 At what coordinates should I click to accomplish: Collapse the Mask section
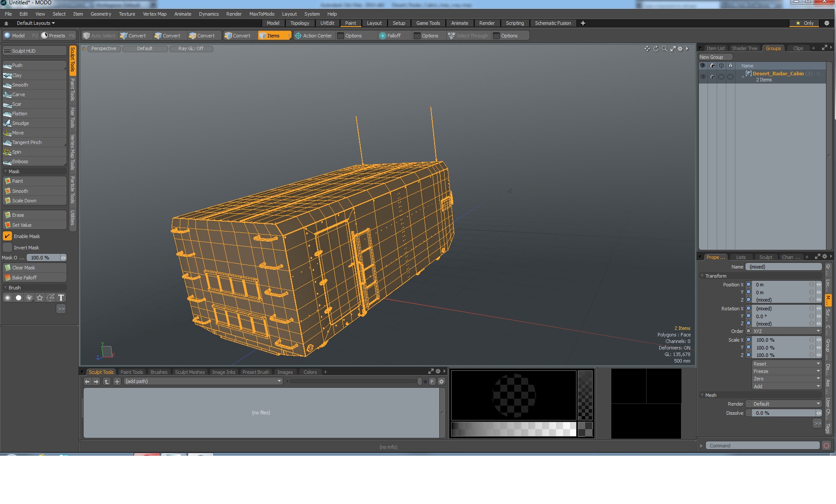[x=6, y=171]
